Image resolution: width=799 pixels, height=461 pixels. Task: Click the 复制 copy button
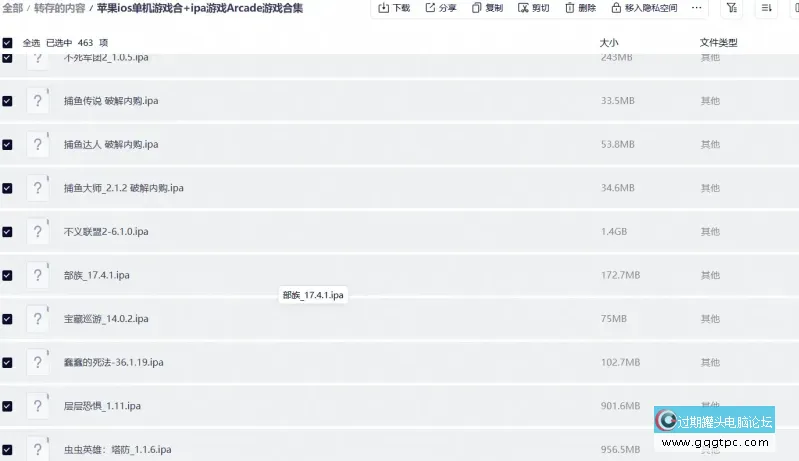487,8
